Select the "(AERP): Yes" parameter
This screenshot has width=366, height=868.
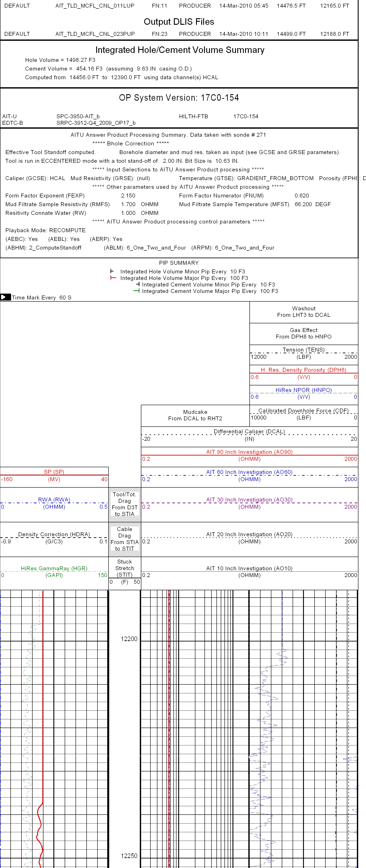(x=106, y=239)
